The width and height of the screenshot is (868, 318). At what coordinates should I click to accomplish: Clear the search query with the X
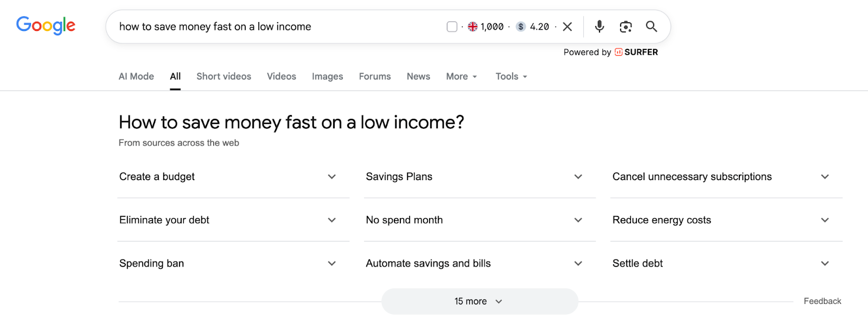tap(567, 26)
